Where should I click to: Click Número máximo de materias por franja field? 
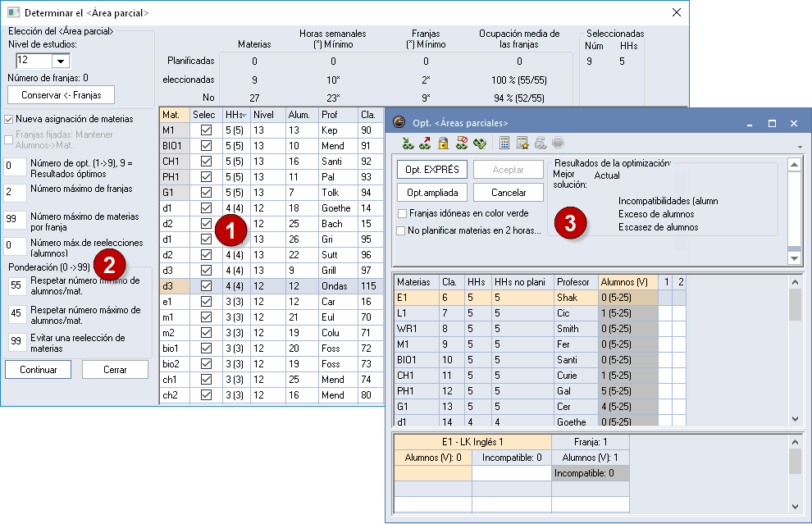(x=15, y=220)
